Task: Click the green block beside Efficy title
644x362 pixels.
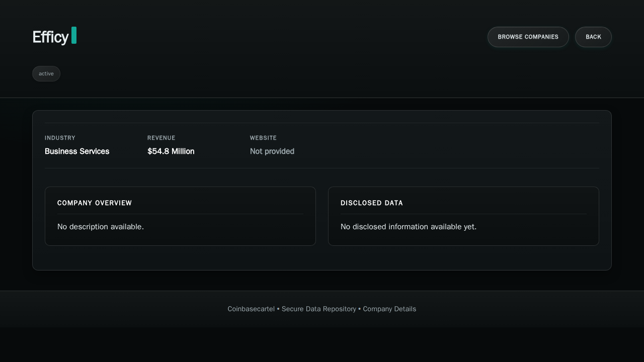Action: tap(74, 35)
